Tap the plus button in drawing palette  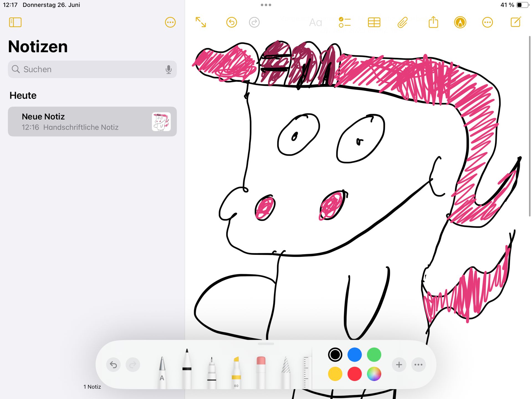click(399, 365)
